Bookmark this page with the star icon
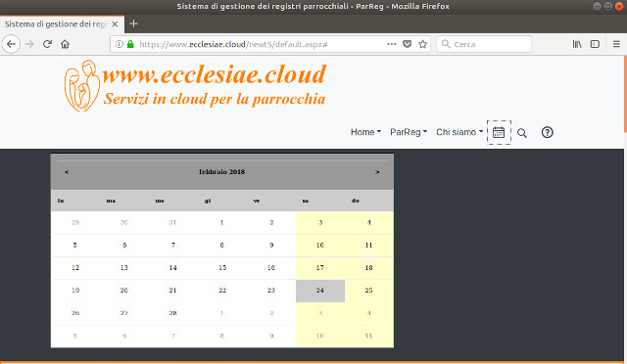 [x=422, y=44]
